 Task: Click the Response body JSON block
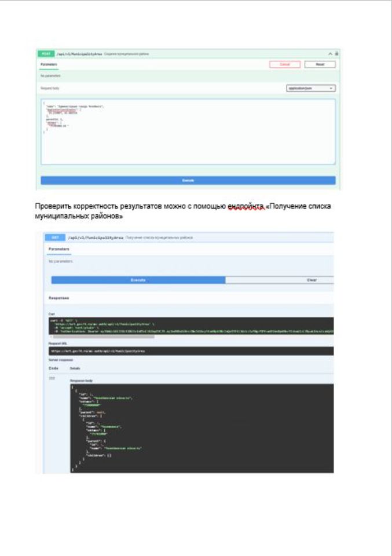(x=202, y=428)
